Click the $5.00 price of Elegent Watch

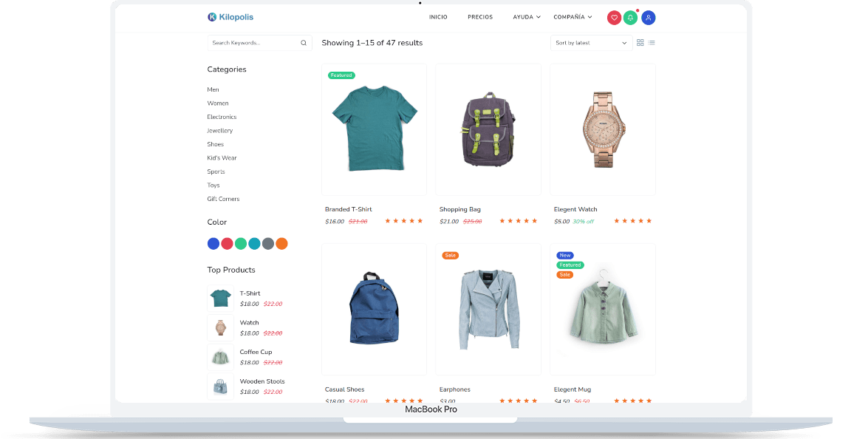click(562, 222)
